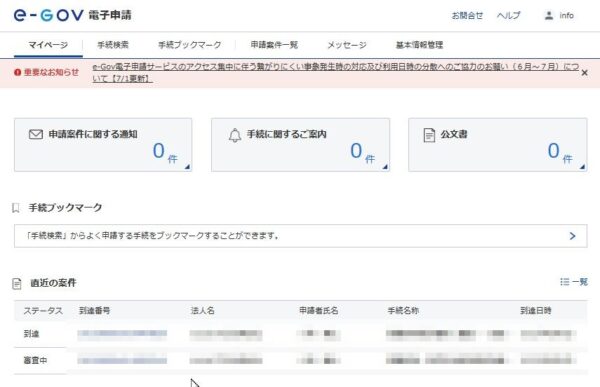Open the 手続ブックマーク tab
This screenshot has height=387, width=600.
pyautogui.click(x=190, y=45)
